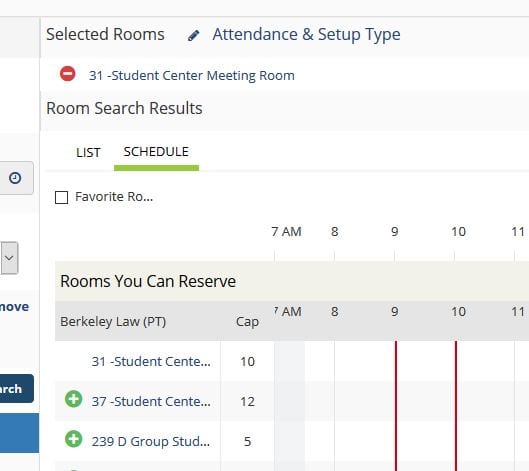Open Attendance & Setup Type link
This screenshot has width=529, height=471.
tap(306, 34)
